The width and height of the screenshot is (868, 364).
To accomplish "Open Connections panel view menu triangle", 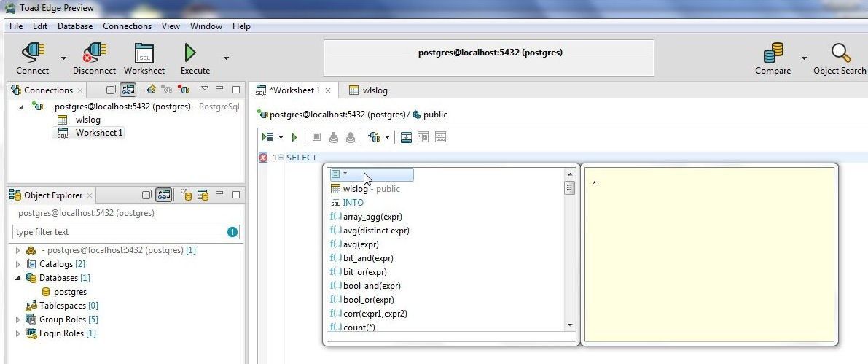I will coord(204,88).
